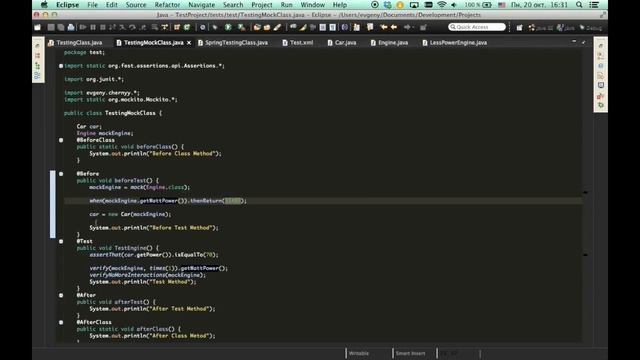This screenshot has width=640, height=360.
Task: Click the Save toolbar icon
Action: pyautogui.click(x=51, y=27)
